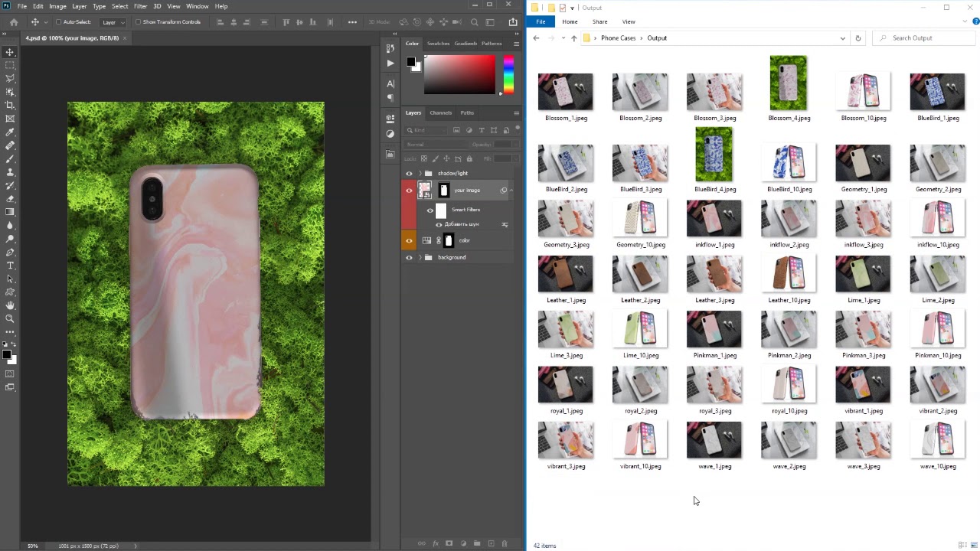Select the Eraser tool
This screenshot has width=980, height=551.
pos(10,198)
